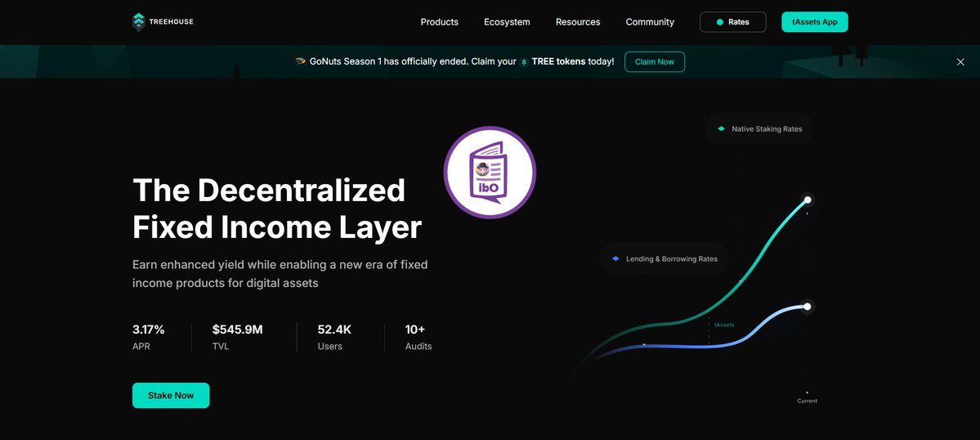Click the Treehouse logo icon
Image resolution: width=980 pixels, height=440 pixels.
[139, 22]
